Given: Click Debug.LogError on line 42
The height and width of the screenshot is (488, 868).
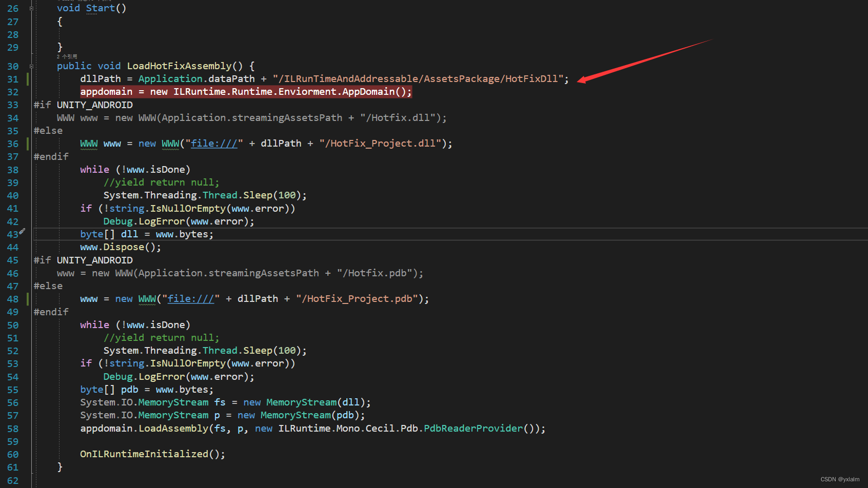Looking at the screenshot, I should 144,221.
